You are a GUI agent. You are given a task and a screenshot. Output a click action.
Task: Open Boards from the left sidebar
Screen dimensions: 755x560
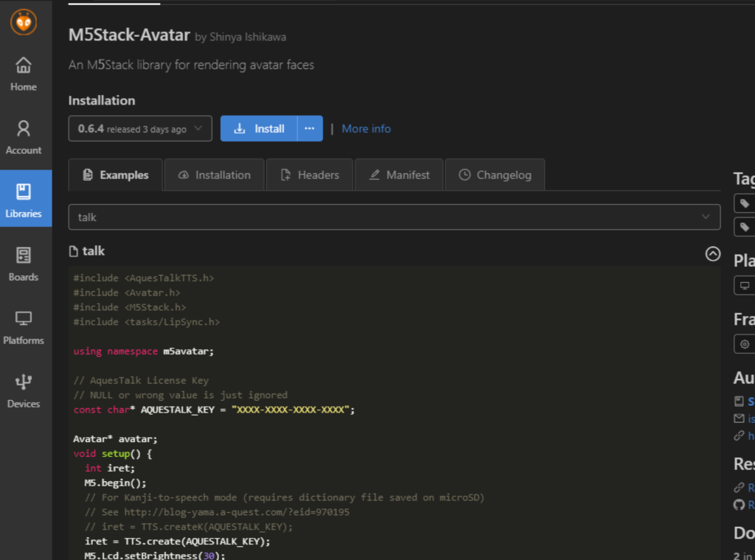pyautogui.click(x=23, y=261)
